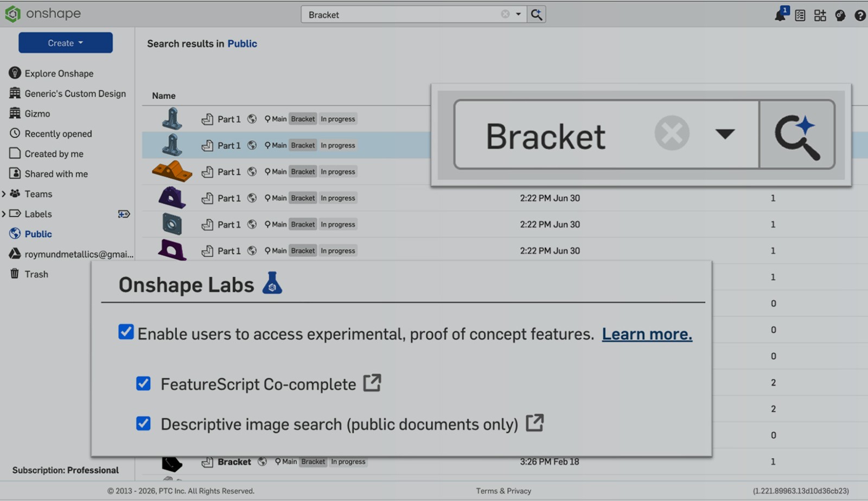Select the highlighted second Part 1 row
The image size is (868, 501).
[286, 145]
